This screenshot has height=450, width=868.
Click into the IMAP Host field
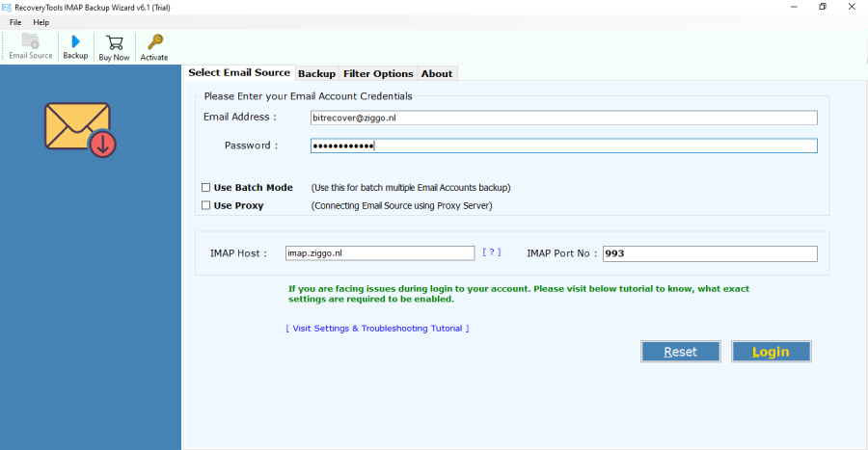380,253
